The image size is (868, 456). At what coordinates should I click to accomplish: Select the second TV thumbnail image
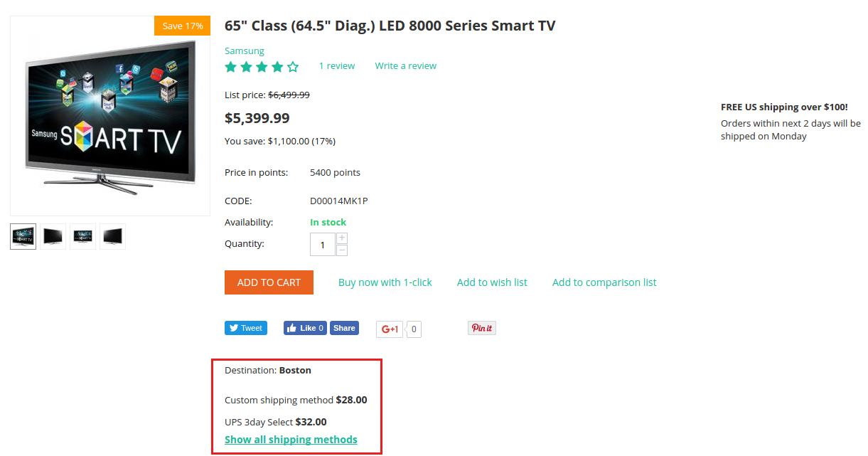tap(53, 236)
